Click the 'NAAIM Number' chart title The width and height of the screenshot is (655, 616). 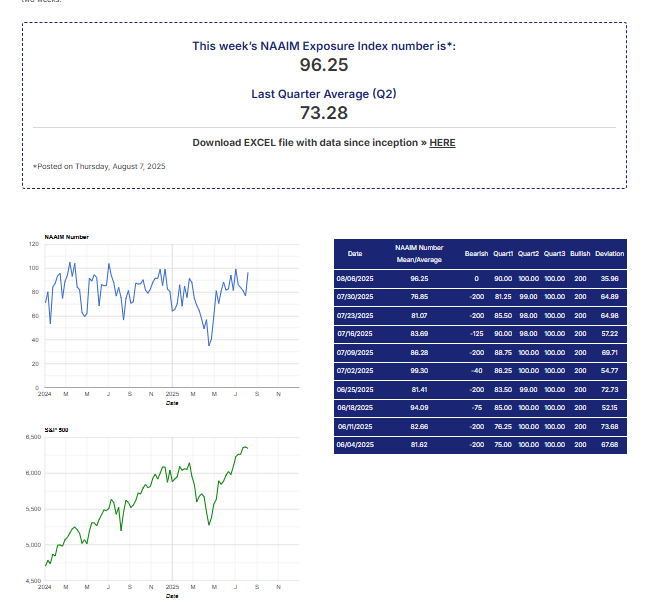[x=66, y=237]
